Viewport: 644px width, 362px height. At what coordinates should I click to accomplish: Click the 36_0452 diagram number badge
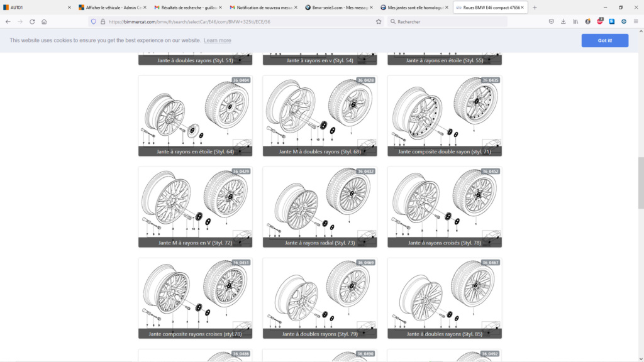(491, 171)
